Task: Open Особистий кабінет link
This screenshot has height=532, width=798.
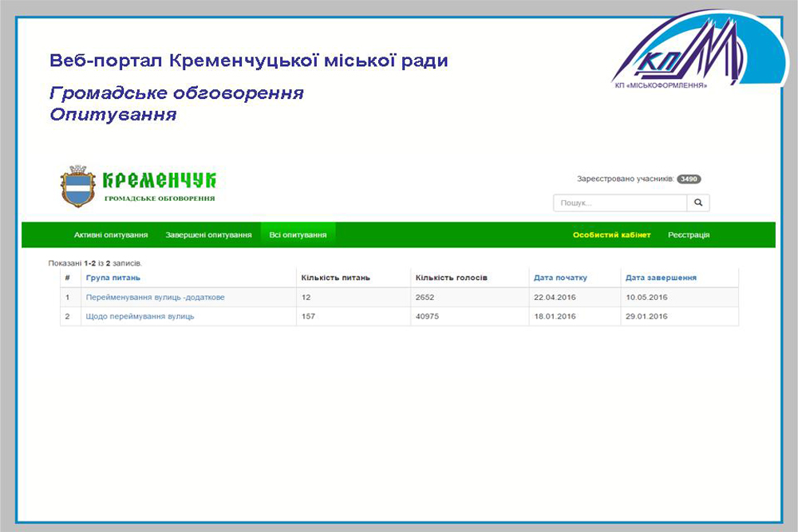Action: point(611,235)
